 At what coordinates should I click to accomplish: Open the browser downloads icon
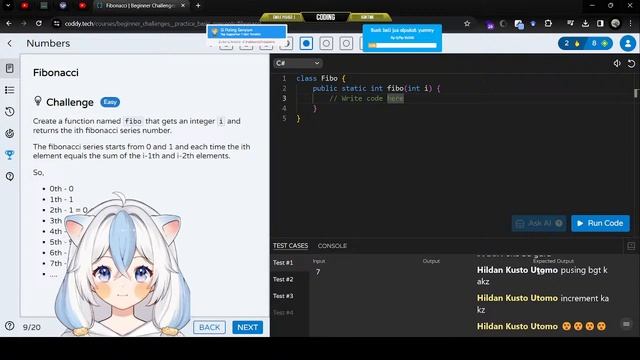pos(585,24)
